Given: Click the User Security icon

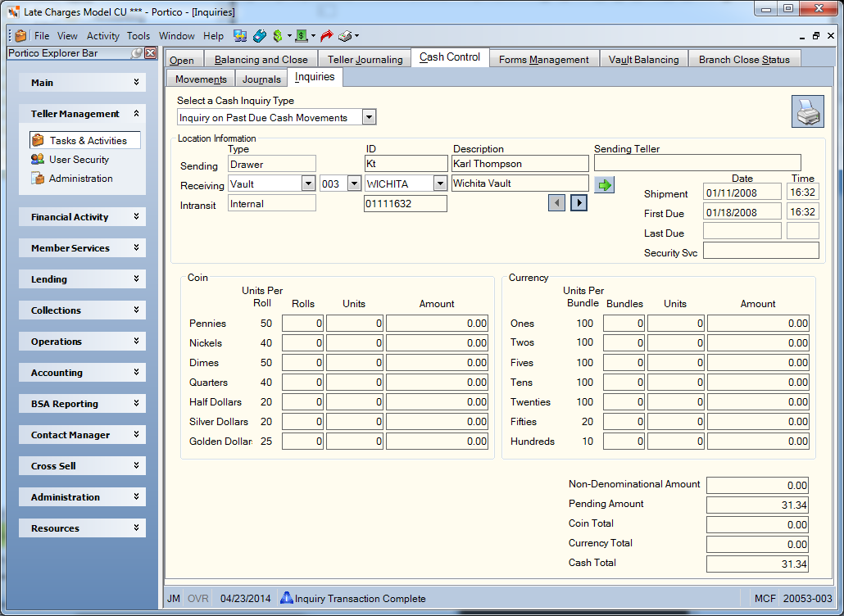Looking at the screenshot, I should click(37, 159).
